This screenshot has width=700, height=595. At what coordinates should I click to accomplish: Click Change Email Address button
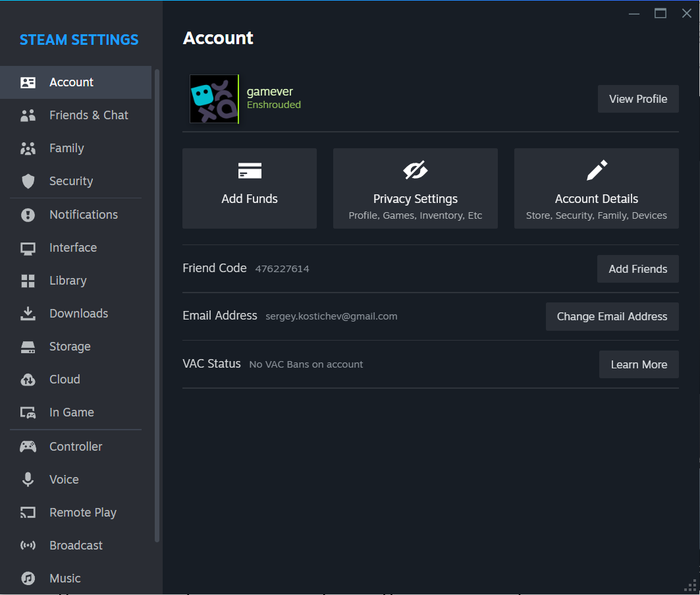[x=612, y=316]
